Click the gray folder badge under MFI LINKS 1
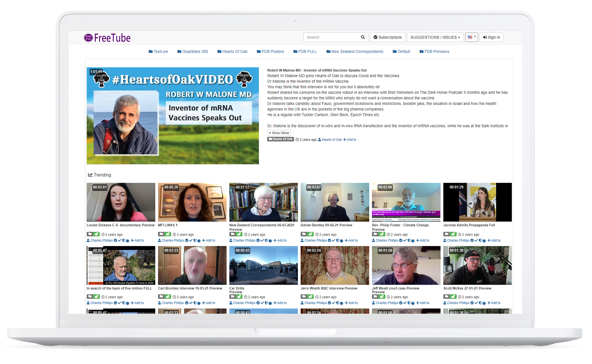Screen dimensions: 592x364 (x=161, y=234)
